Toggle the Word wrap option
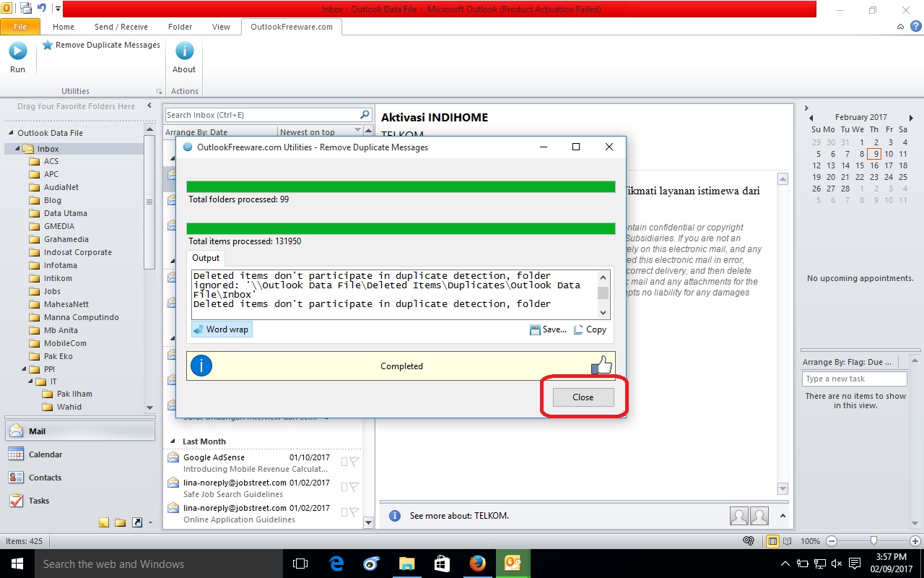Viewport: 924px width, 578px height. click(221, 329)
